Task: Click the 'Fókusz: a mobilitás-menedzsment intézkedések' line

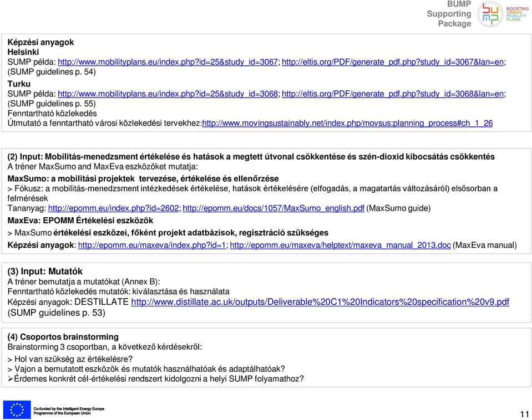Action: pos(252,193)
